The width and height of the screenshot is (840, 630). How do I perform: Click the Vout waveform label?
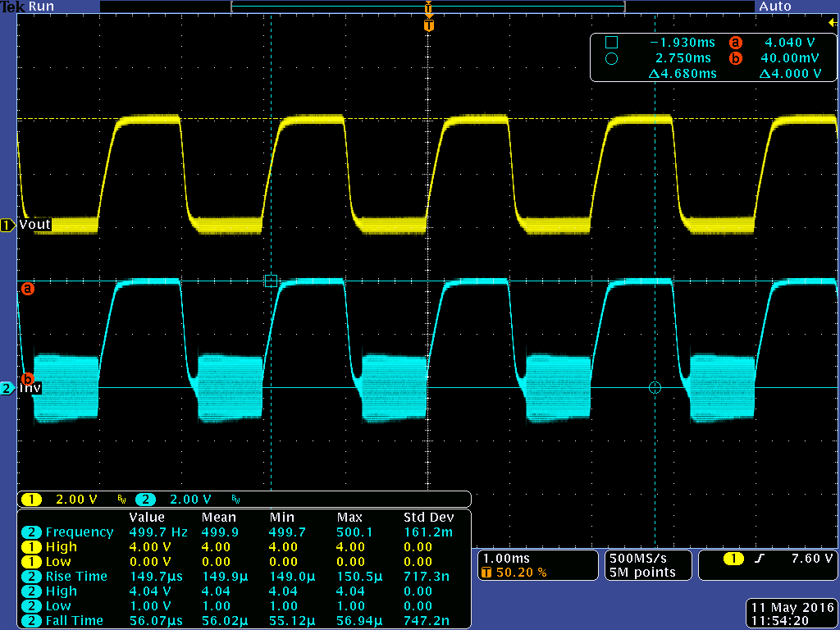(x=34, y=225)
